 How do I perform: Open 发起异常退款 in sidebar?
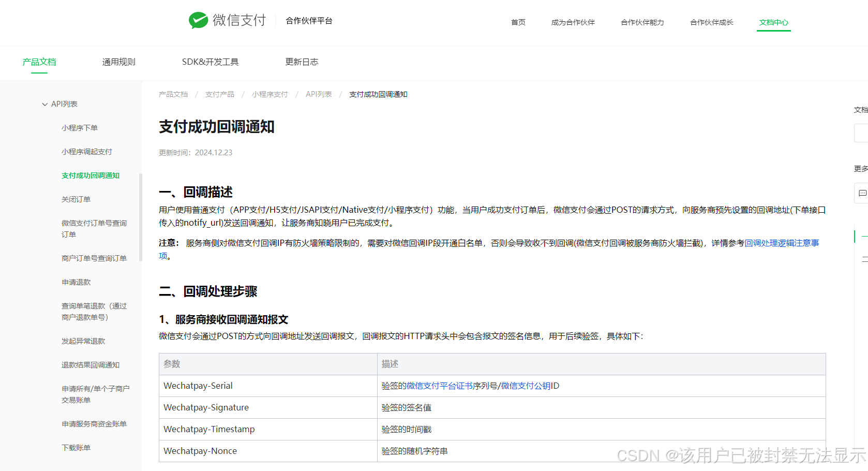point(83,341)
